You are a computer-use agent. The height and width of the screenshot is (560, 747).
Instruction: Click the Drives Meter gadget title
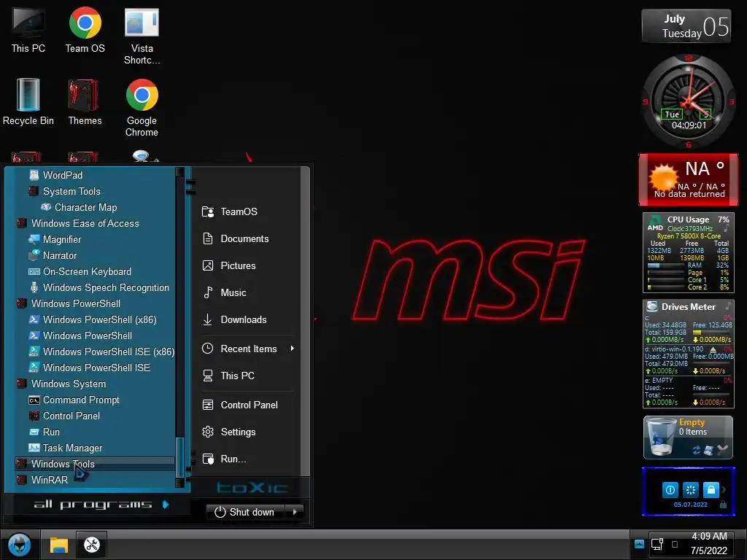tap(689, 307)
